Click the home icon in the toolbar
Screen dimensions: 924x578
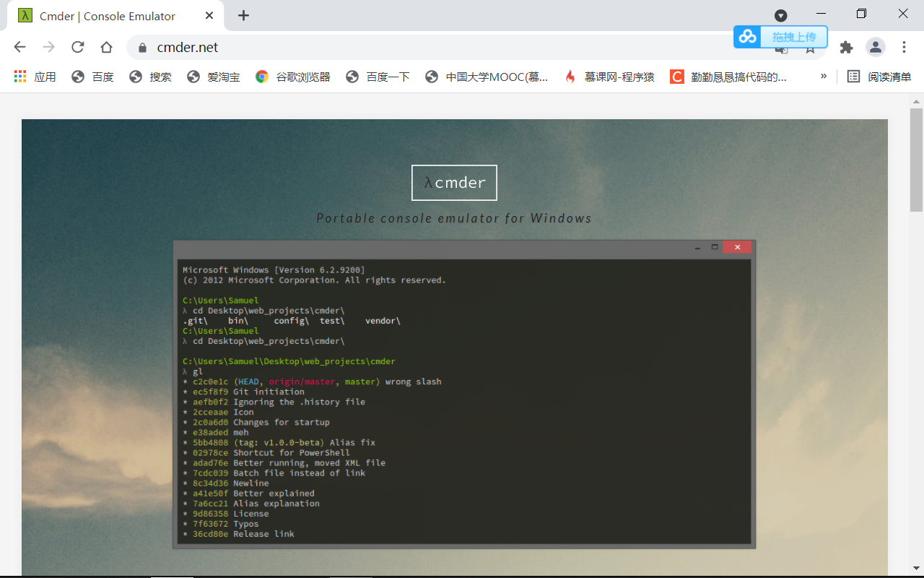coord(106,47)
